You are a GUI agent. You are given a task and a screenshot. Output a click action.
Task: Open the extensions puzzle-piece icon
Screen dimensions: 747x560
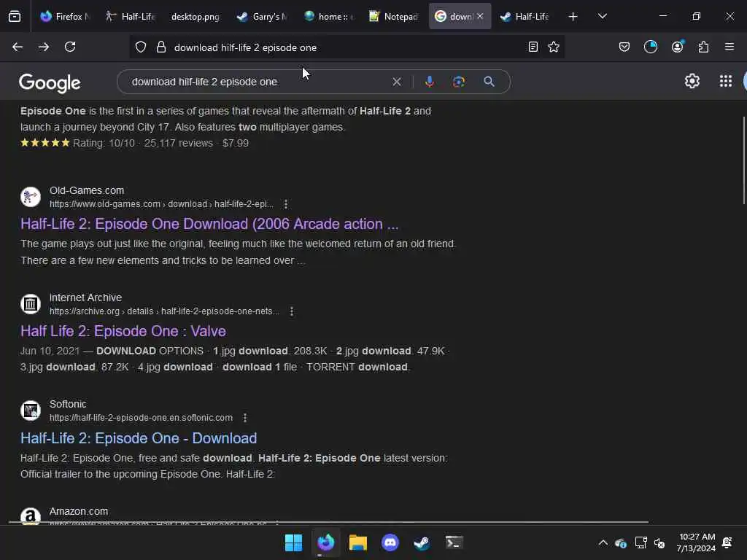tap(704, 47)
